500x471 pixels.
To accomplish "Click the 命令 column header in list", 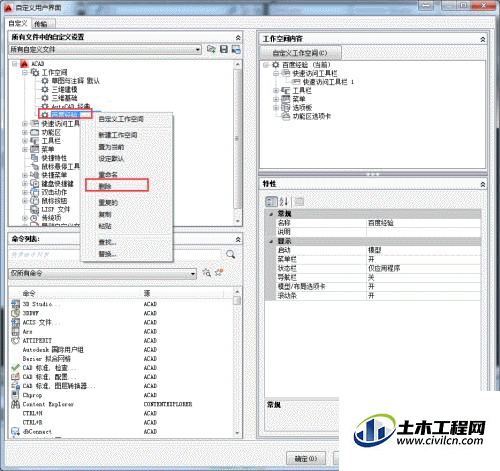I will pos(29,293).
